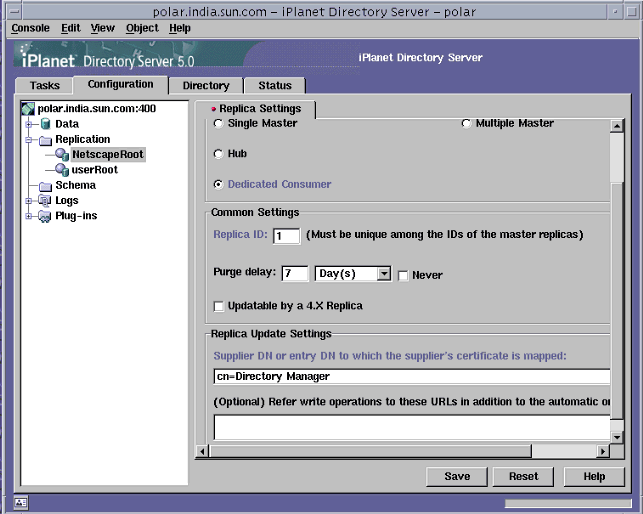Image resolution: width=643 pixels, height=514 pixels.
Task: Click the horizontal scrollbar thumb
Action: point(370,451)
